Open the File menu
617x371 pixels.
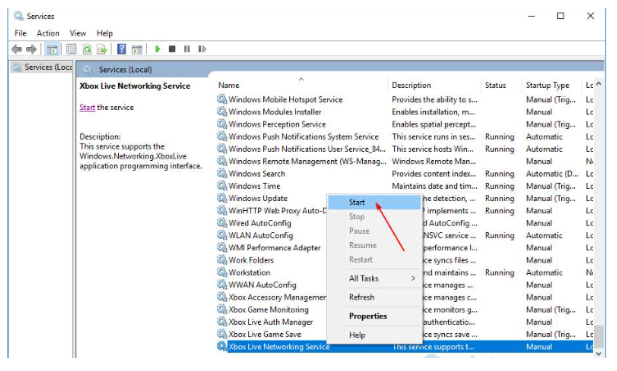(x=20, y=33)
